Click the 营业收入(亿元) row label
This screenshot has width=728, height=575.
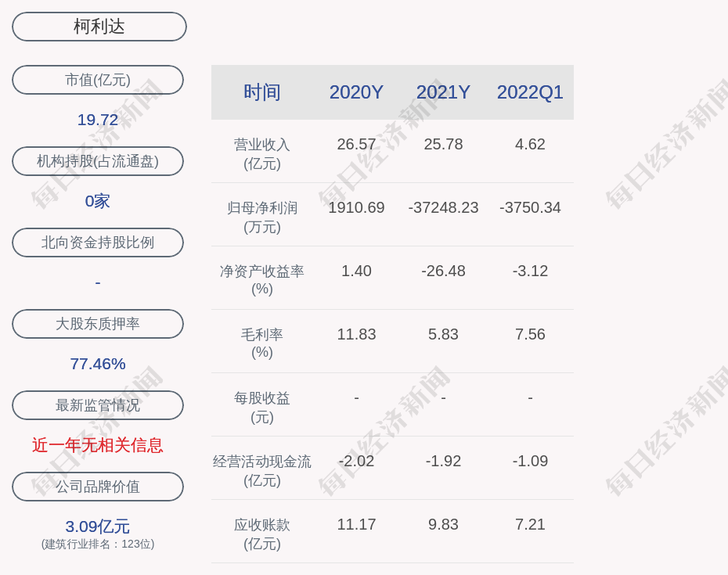click(262, 154)
